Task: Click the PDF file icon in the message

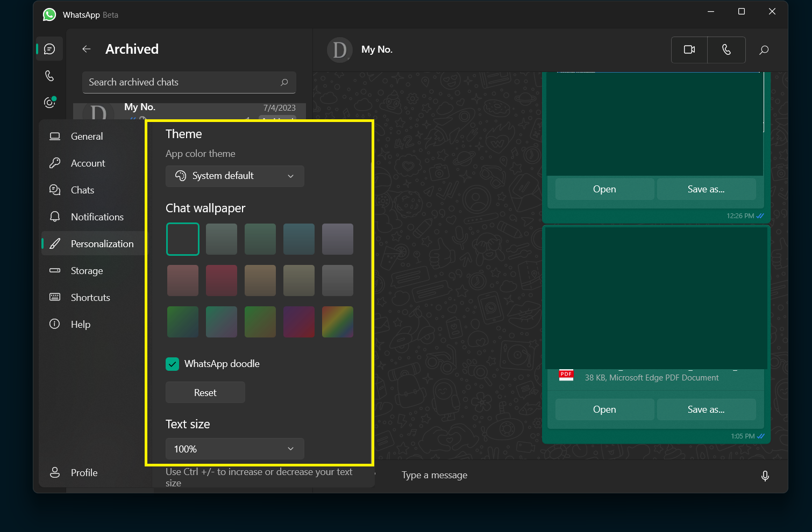Action: point(566,375)
